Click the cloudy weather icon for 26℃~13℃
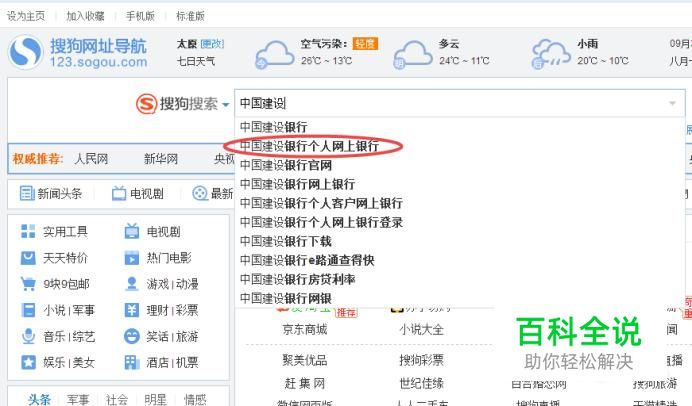Viewport: 692px width, 406px height. [275, 55]
